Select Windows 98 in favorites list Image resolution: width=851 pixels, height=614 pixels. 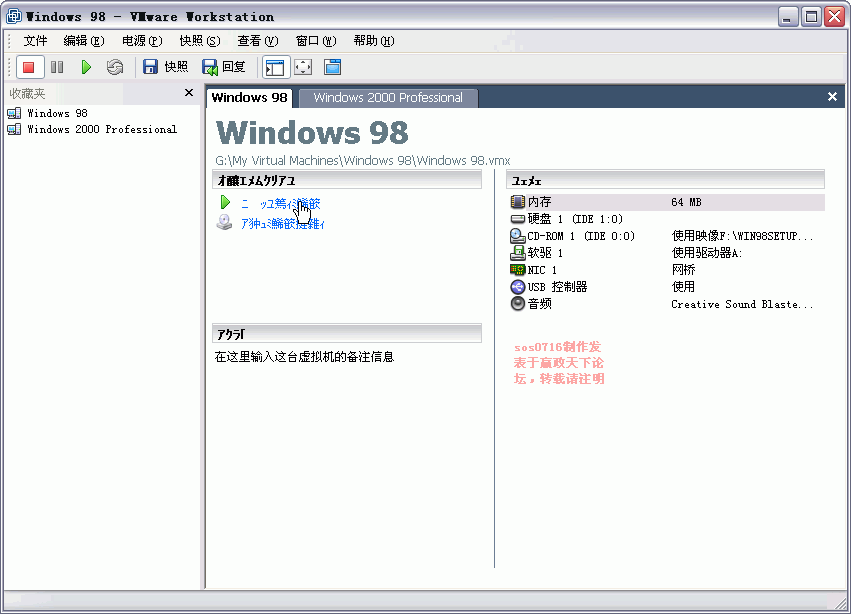(57, 114)
